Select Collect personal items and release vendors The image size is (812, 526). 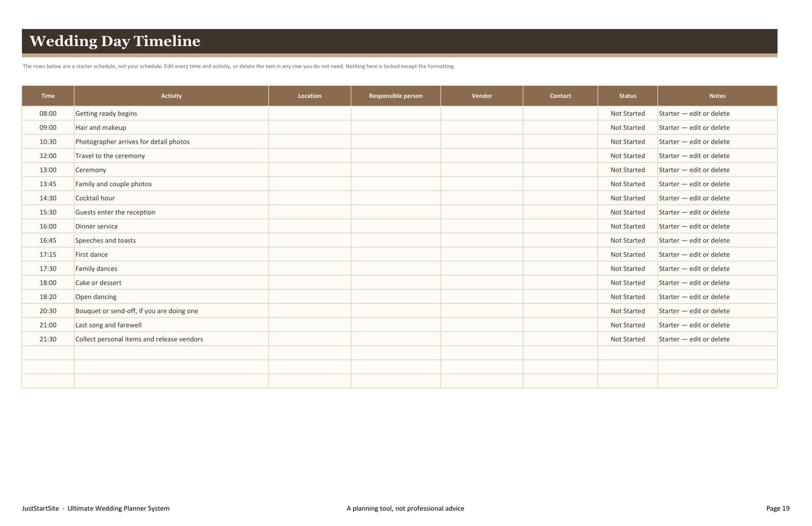[x=171, y=339]
